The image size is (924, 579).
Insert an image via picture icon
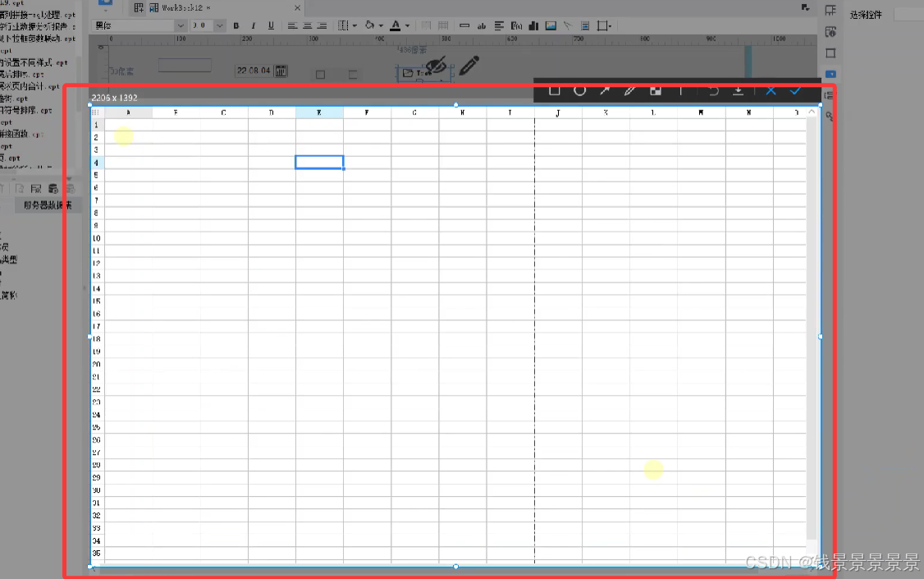tap(551, 25)
